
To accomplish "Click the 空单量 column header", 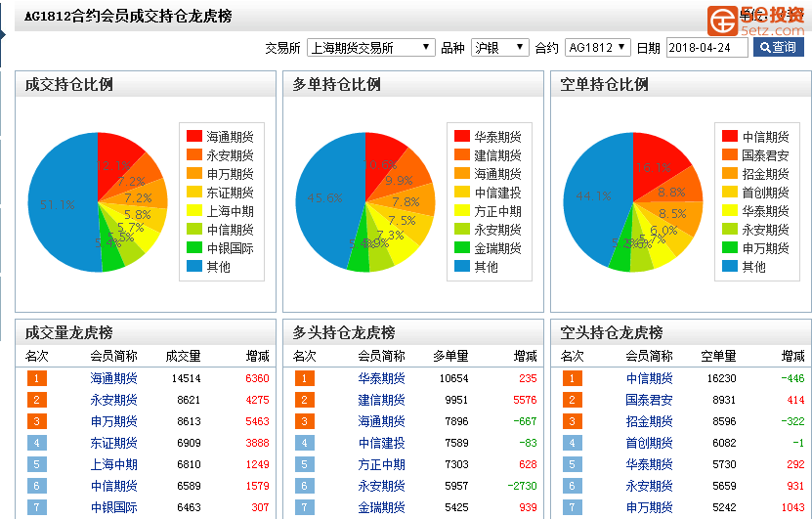I will [718, 357].
